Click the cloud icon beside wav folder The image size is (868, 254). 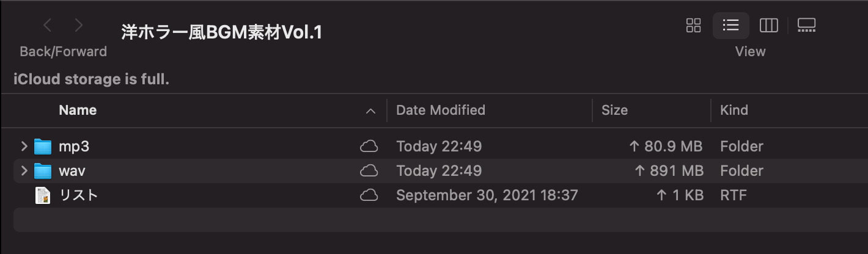(x=369, y=171)
